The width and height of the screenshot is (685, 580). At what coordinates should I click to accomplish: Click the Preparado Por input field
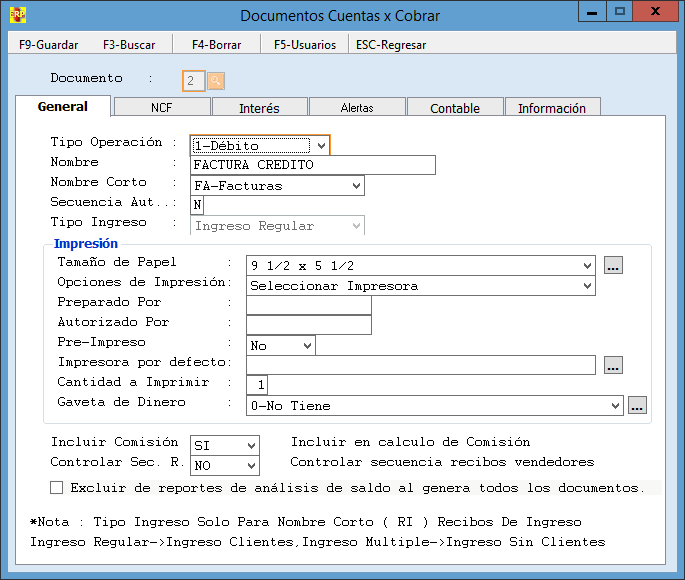coord(308,305)
